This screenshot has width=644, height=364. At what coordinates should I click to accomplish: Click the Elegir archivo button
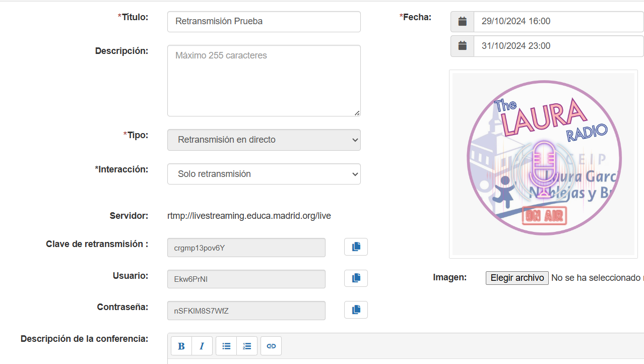click(517, 278)
